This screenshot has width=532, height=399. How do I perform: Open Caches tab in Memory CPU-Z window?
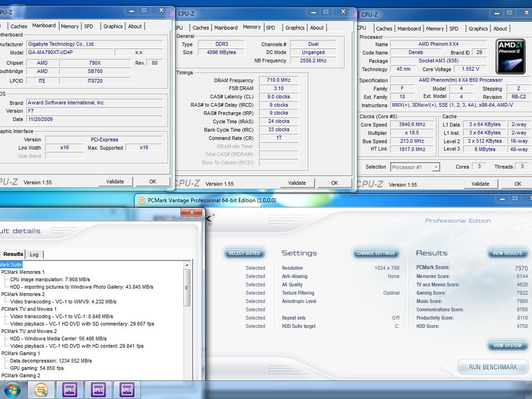(x=200, y=28)
